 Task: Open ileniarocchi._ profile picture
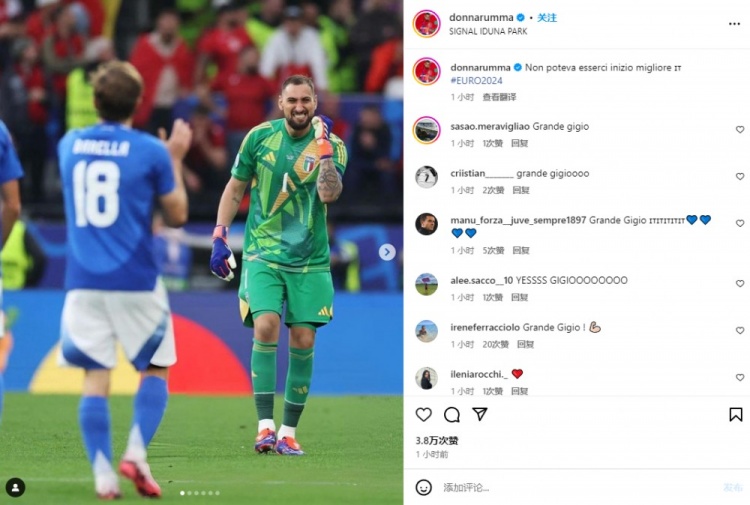[426, 378]
